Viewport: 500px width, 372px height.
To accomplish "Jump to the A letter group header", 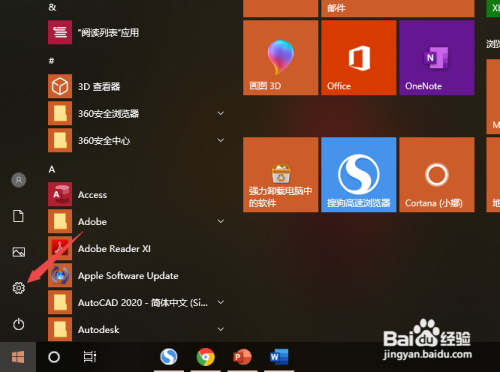I will click(52, 169).
